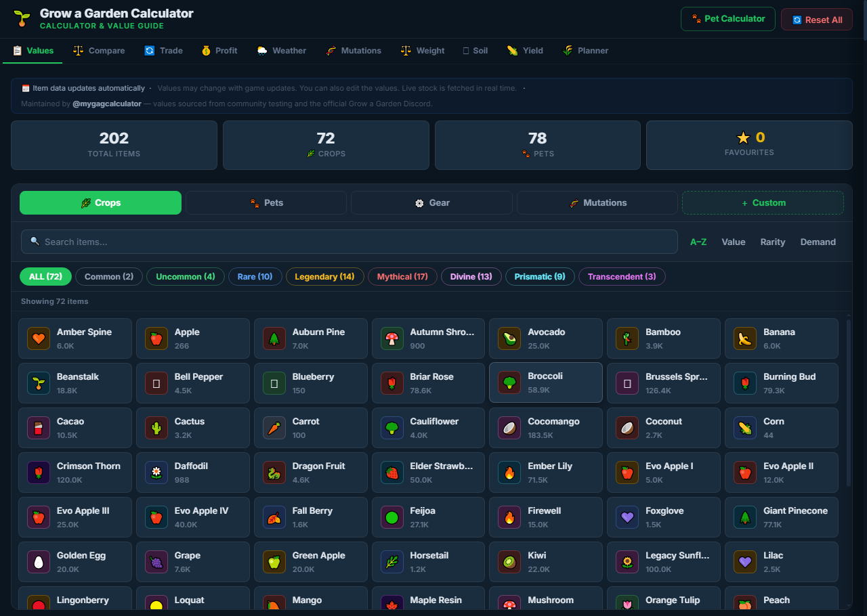Sort items A–Z
This screenshot has width=867, height=616.
698,242
